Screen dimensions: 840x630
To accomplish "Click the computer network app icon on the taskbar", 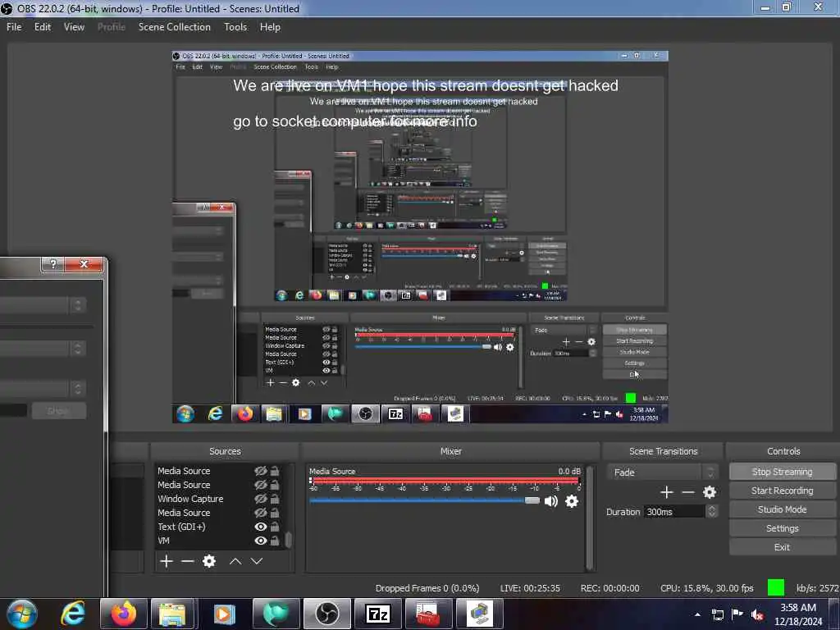I will tap(479, 614).
